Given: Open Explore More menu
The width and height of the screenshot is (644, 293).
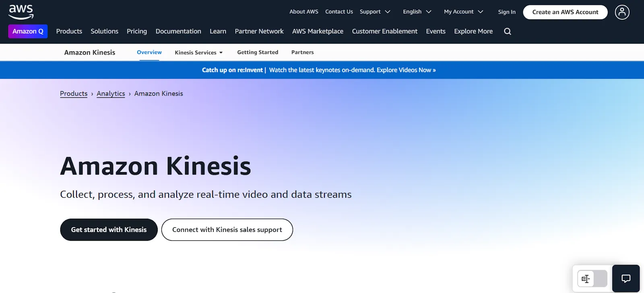Looking at the screenshot, I should [x=473, y=31].
